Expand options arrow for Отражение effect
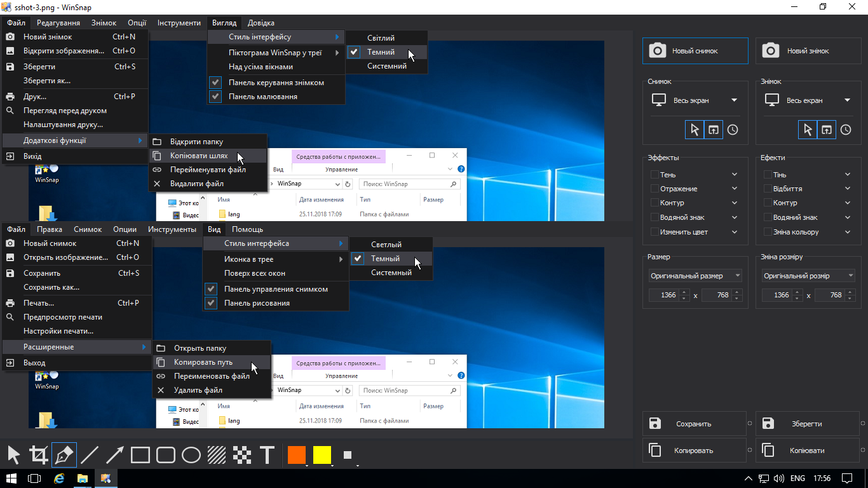 735,189
